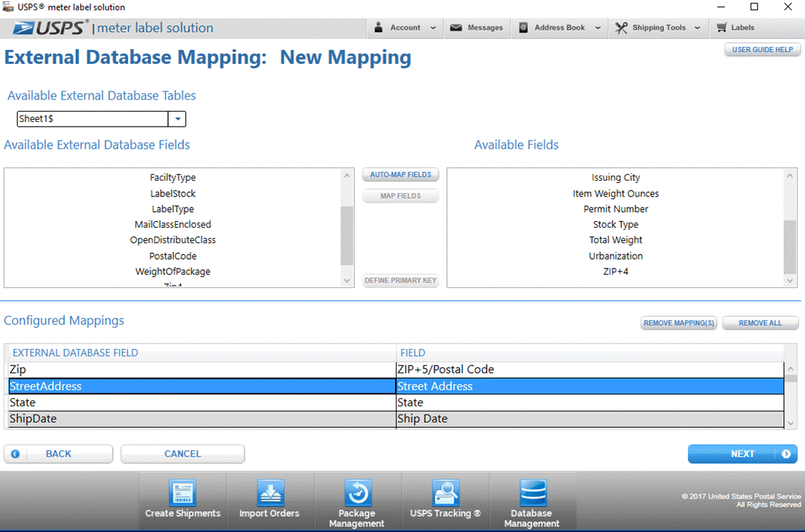
Task: Click the Account person icon
Action: 379,28
